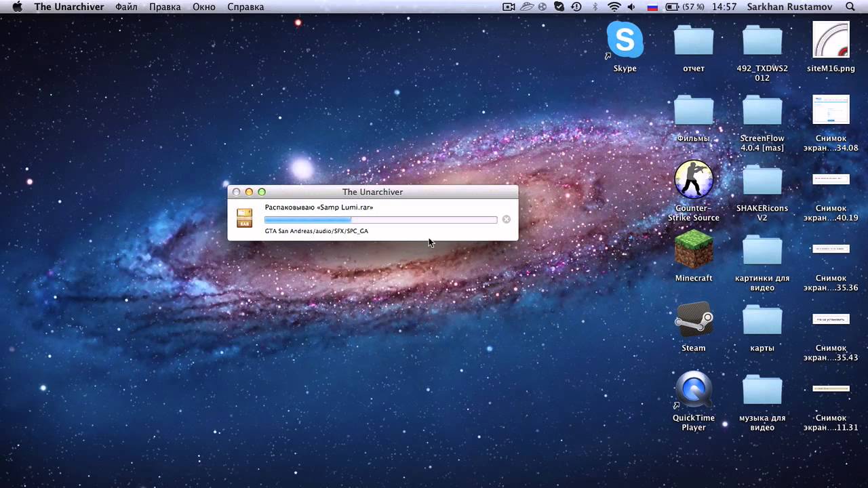
Task: Click the The Unarchiver window title
Action: point(372,192)
